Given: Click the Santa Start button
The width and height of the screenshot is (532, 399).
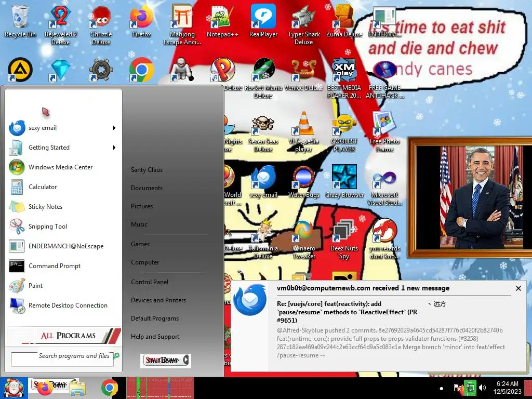Looking at the screenshot, I should [x=14, y=388].
